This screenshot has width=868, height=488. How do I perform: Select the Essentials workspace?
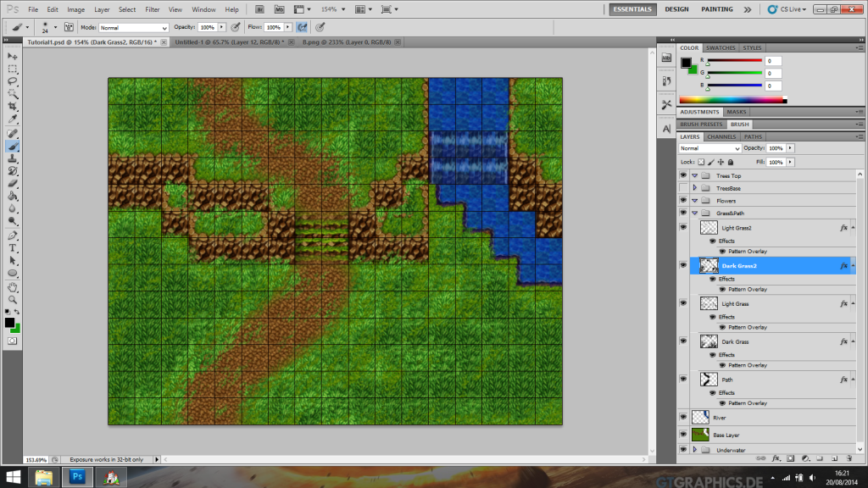click(x=632, y=9)
